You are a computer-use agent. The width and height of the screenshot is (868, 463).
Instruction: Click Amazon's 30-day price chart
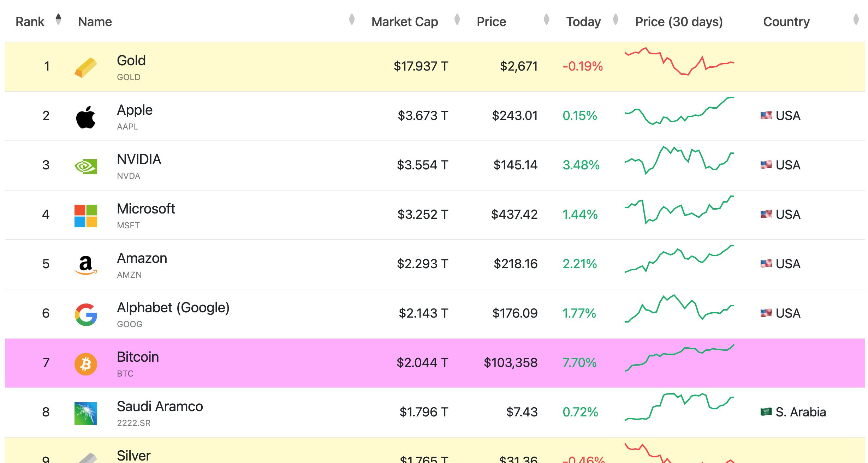click(679, 259)
